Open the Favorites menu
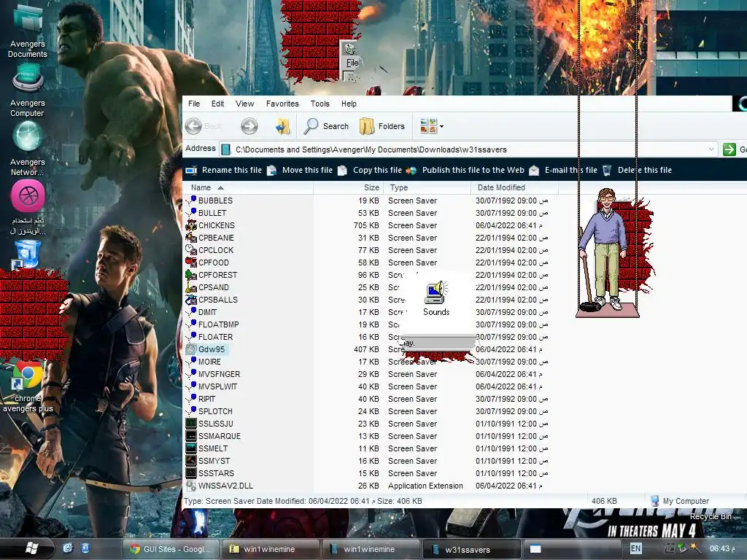 click(282, 104)
